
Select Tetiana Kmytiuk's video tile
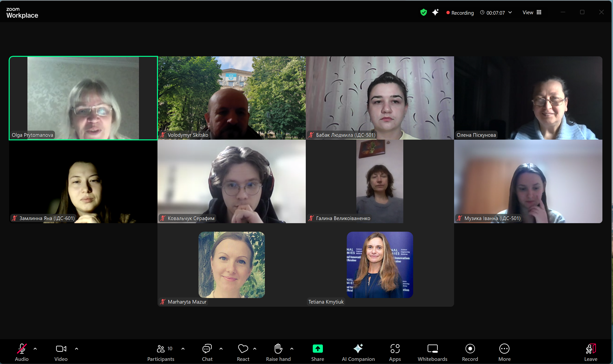[x=379, y=265]
